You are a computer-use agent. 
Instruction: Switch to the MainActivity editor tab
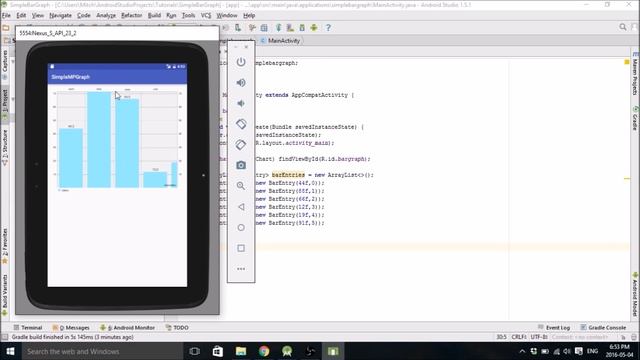tap(280, 41)
